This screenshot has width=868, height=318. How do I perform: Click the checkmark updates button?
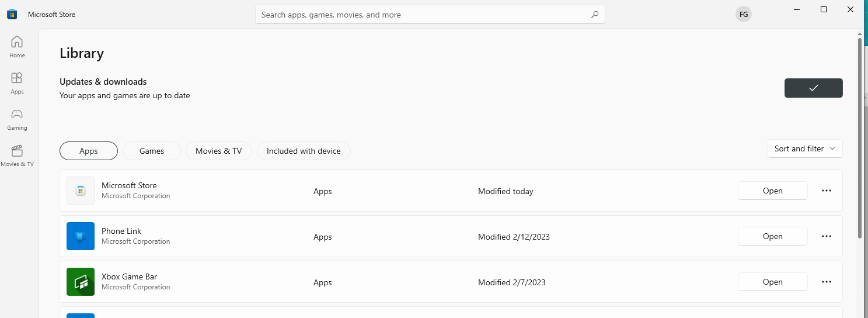coord(813,88)
